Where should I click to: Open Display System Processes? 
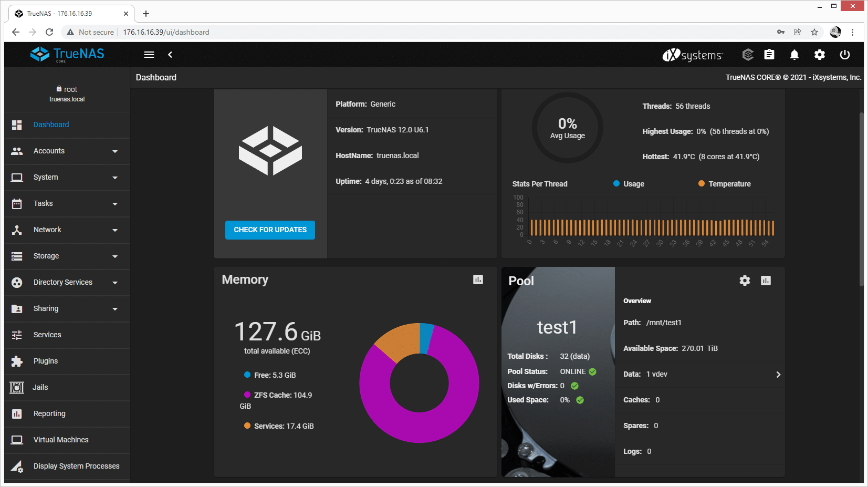pyautogui.click(x=67, y=467)
